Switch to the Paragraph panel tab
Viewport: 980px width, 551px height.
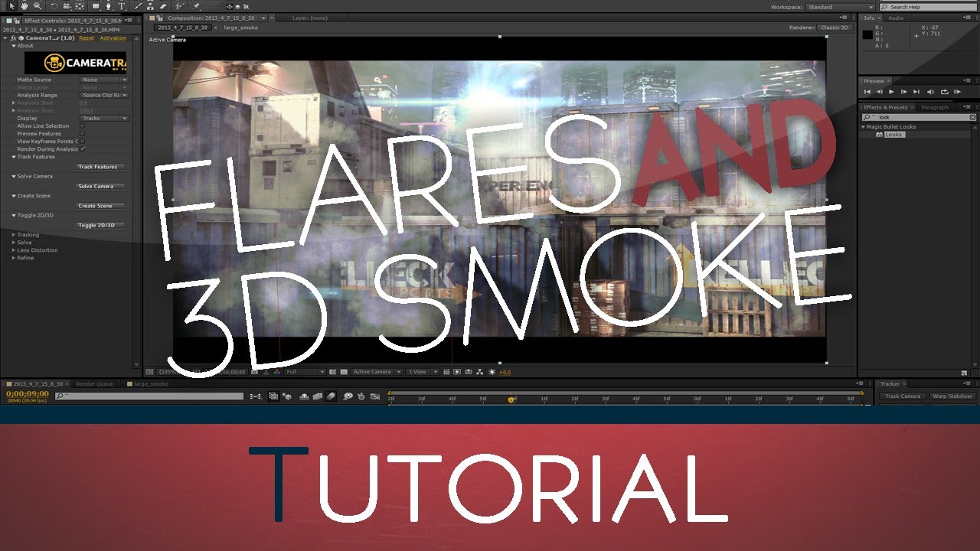[935, 107]
